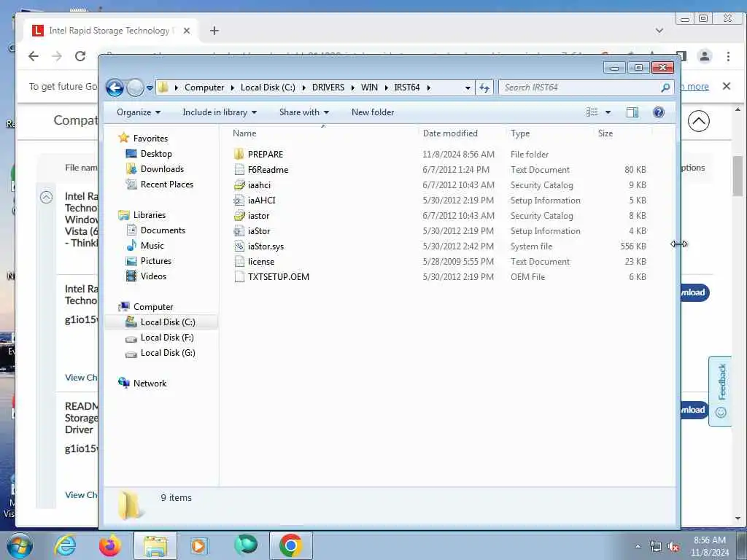
Task: Launch Firefox from taskbar
Action: pyautogui.click(x=110, y=545)
